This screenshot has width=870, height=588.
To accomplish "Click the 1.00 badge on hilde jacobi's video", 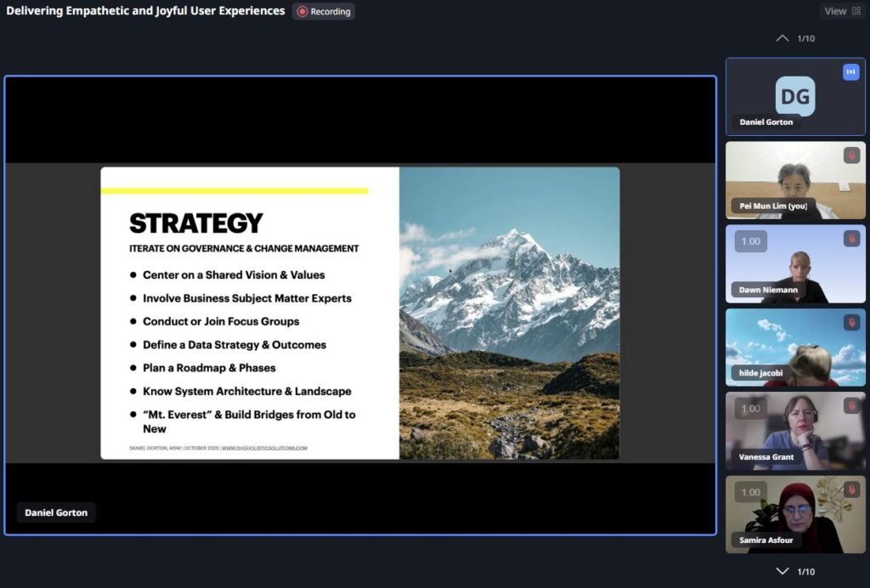I will 750,325.
